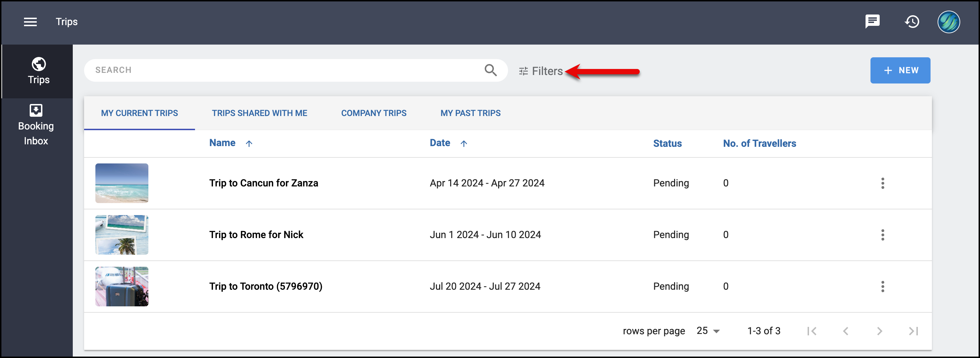Screen dimensions: 980x358
Task: Open the Filters panel
Action: tap(541, 71)
